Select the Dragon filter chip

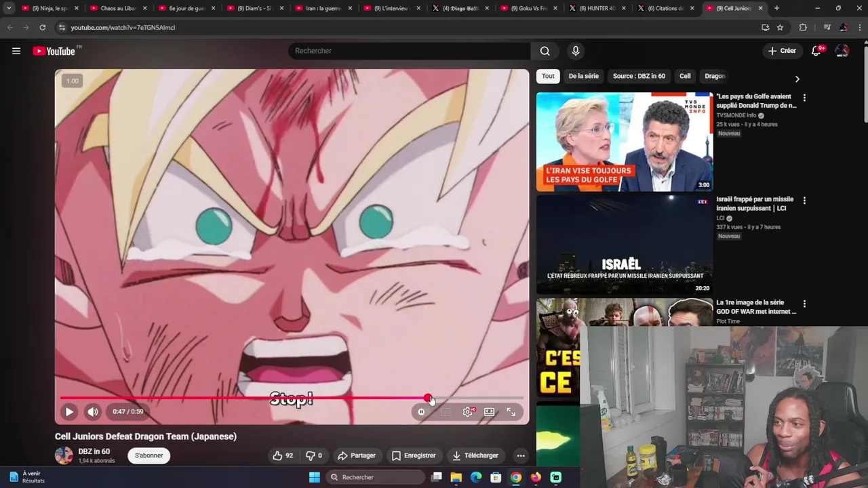(x=715, y=76)
